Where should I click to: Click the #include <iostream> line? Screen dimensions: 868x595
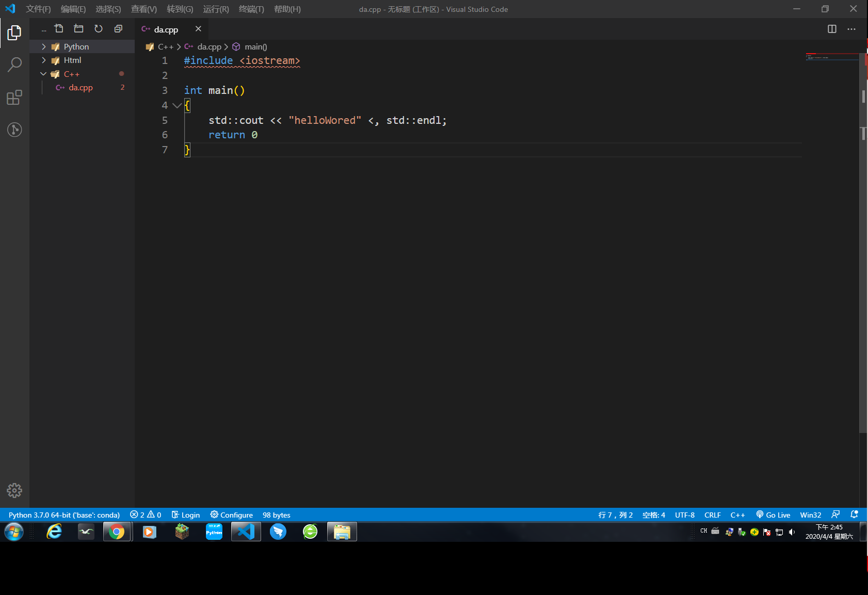tap(242, 60)
